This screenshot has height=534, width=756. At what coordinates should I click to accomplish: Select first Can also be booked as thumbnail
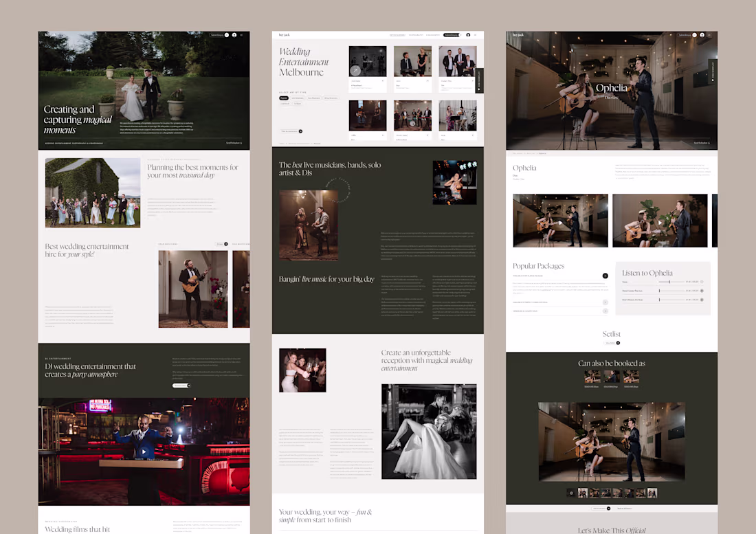[x=592, y=377]
